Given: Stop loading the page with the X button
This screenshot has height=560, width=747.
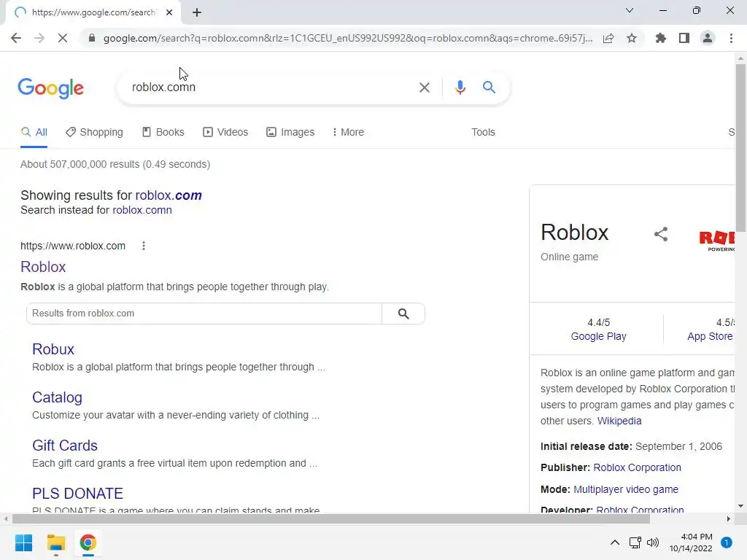Looking at the screenshot, I should [x=63, y=38].
